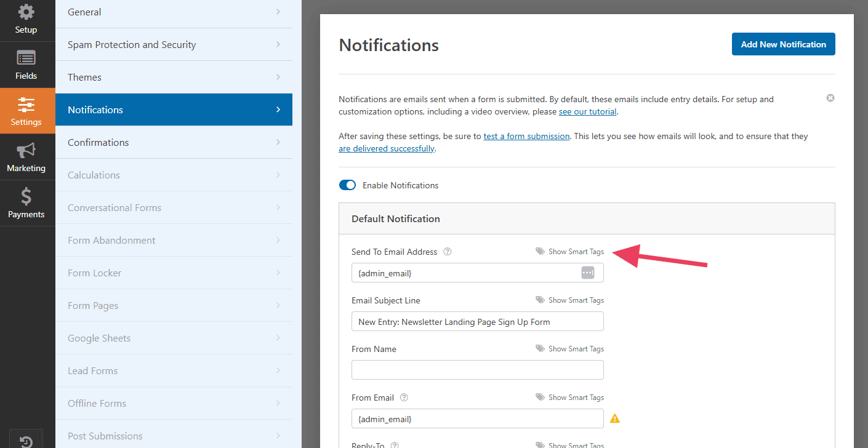Show Smart Tags for Reply-To
Viewport: 868px width, 448px height.
(570, 445)
